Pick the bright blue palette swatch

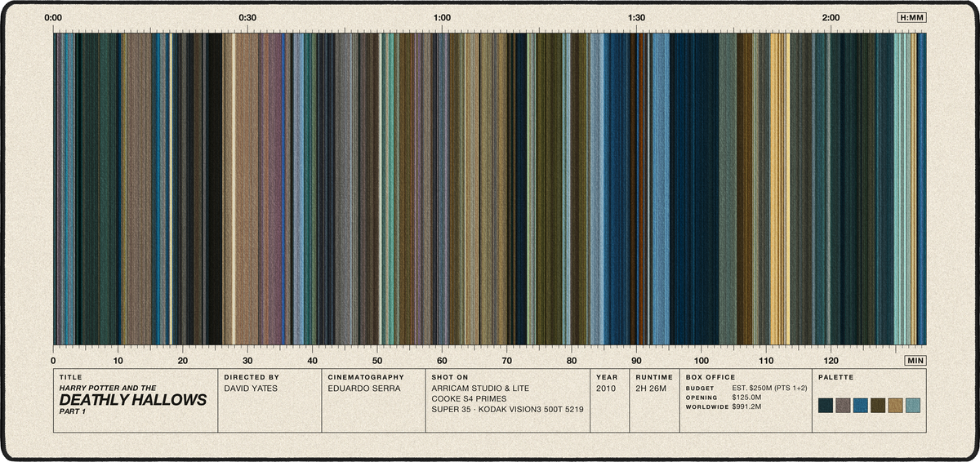point(860,406)
